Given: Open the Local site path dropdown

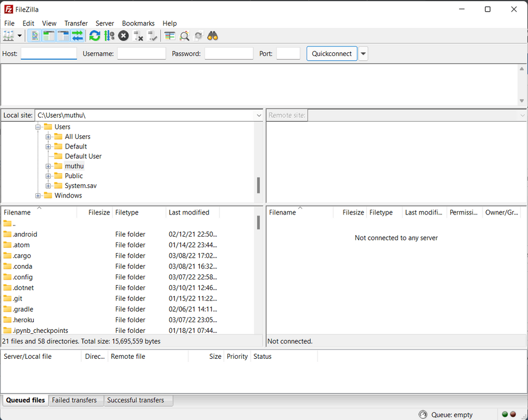Looking at the screenshot, I should coord(258,115).
